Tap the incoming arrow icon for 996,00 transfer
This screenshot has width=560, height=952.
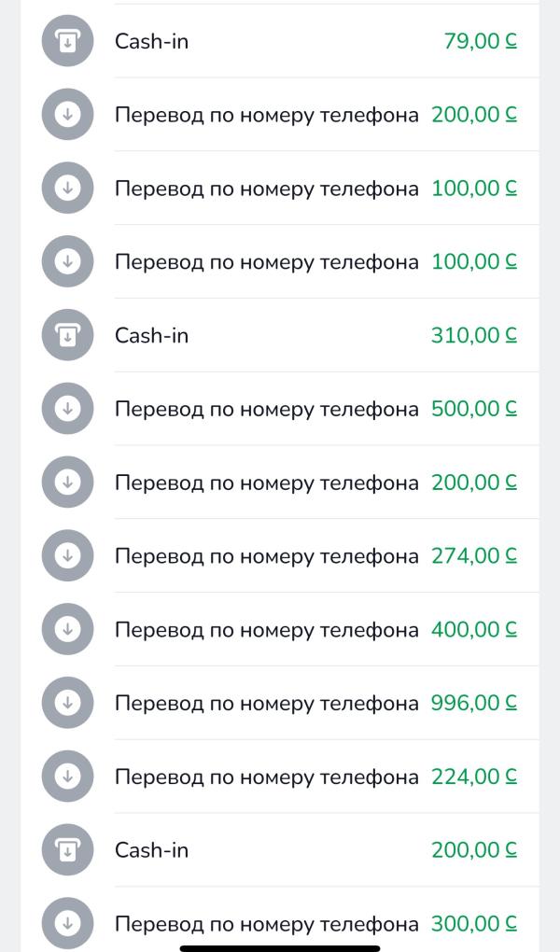67,703
